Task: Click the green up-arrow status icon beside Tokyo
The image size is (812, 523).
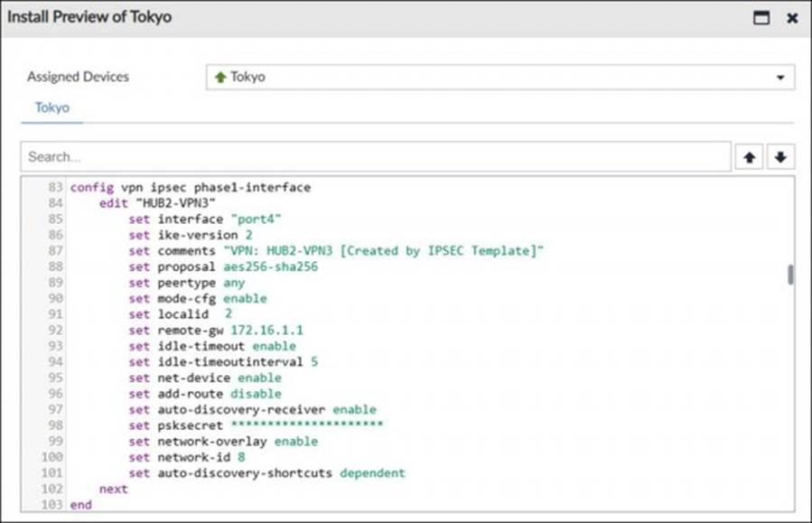Action: tap(219, 78)
